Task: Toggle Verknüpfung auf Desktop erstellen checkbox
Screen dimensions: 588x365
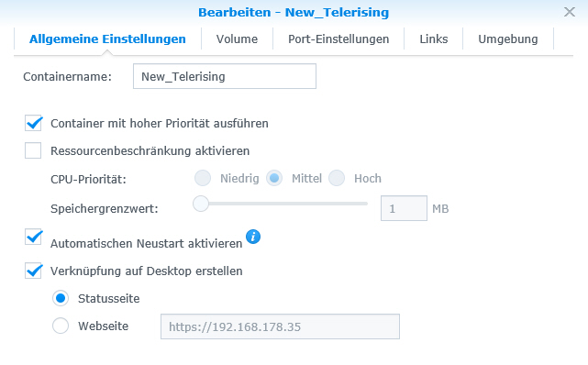Action: pyautogui.click(x=33, y=271)
